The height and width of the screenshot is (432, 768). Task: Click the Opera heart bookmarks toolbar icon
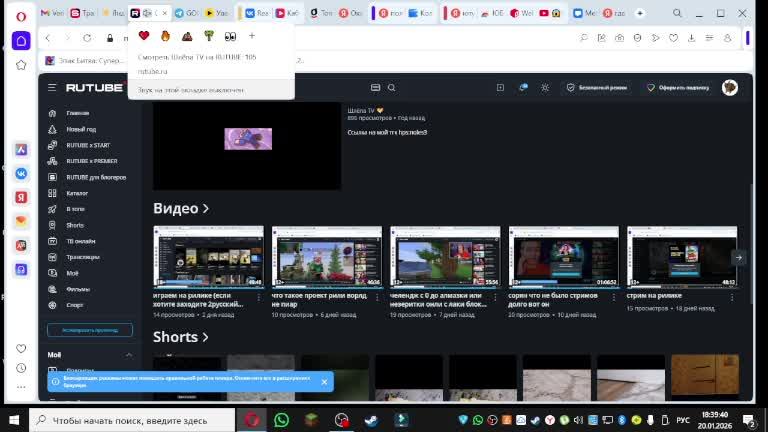tap(673, 38)
